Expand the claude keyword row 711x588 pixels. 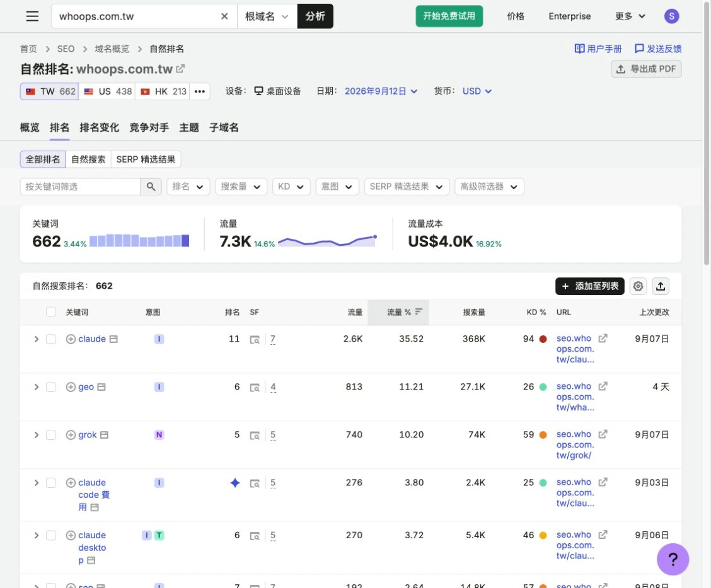tap(37, 339)
